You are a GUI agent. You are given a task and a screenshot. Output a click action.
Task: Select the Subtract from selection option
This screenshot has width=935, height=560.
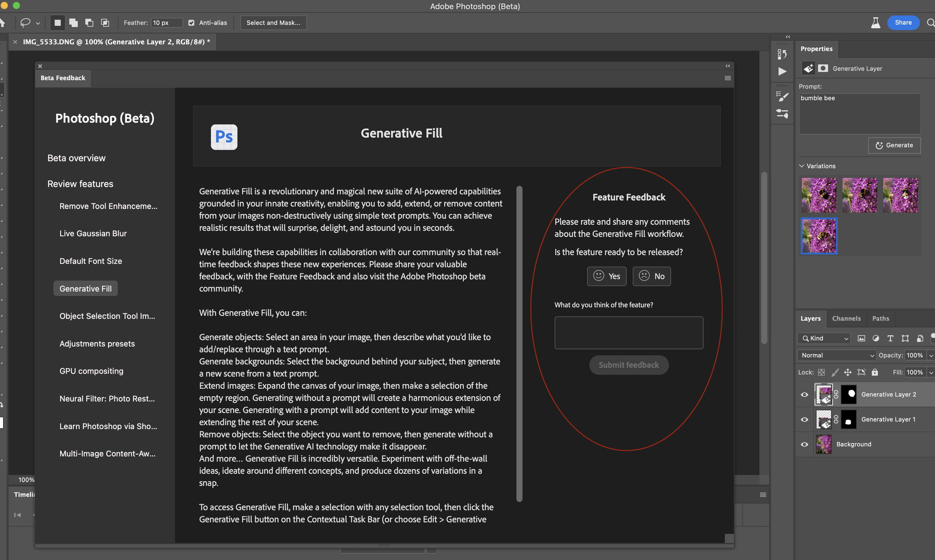(x=90, y=23)
